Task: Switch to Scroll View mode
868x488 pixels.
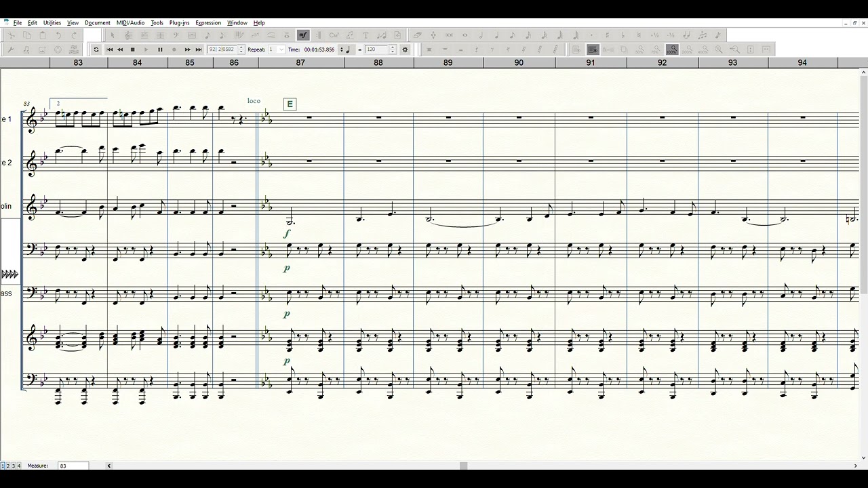Action: (593, 49)
